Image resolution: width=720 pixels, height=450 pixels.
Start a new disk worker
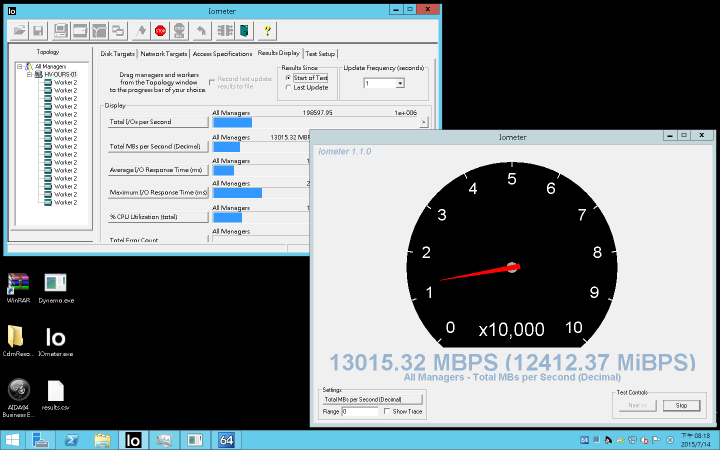[80, 31]
